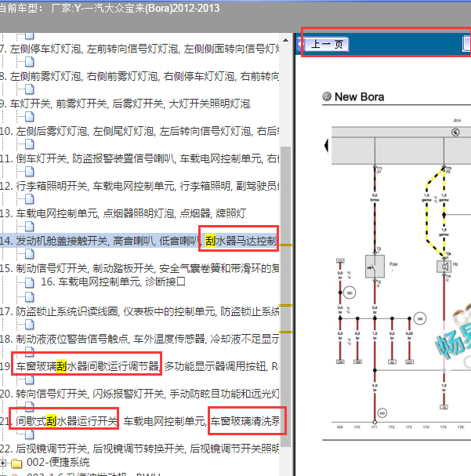Image resolution: width=471 pixels, height=476 pixels.
Task: Expand the 002-便捷系统 folder node
Action: [x=2, y=463]
